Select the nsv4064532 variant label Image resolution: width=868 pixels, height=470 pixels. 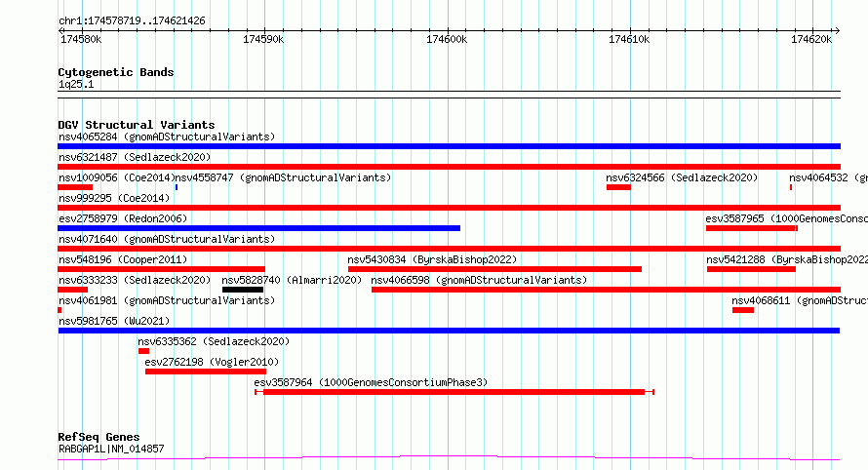tap(828, 177)
